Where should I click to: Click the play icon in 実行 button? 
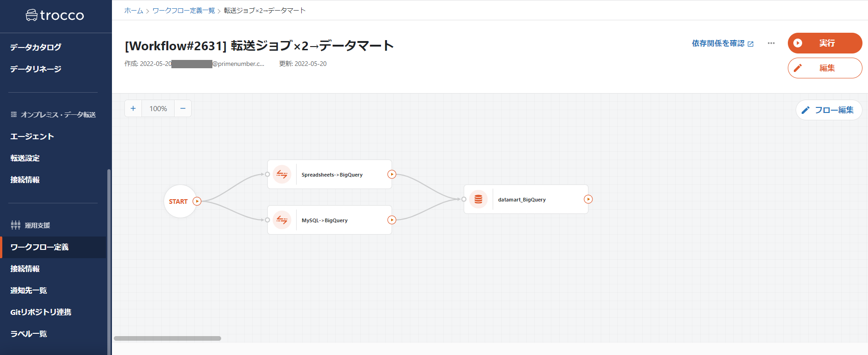[x=798, y=43]
